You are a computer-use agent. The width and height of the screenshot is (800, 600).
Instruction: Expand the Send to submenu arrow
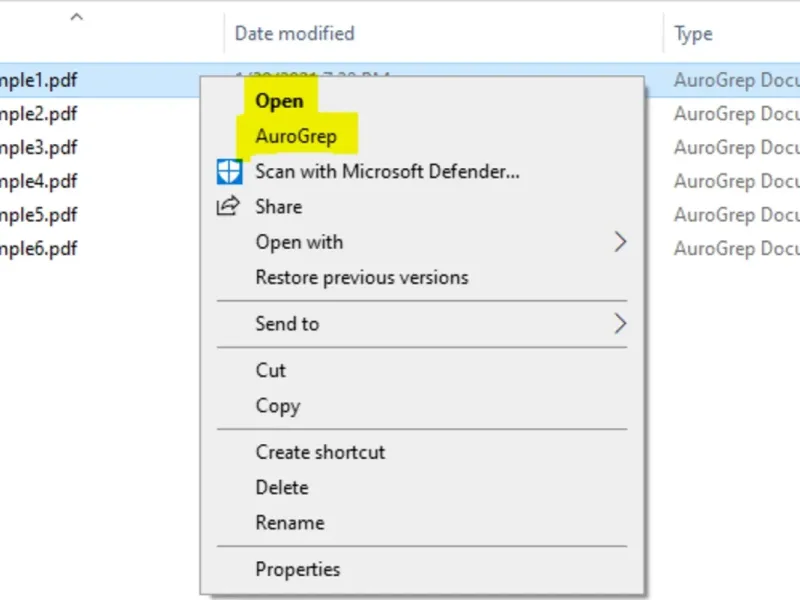(620, 324)
